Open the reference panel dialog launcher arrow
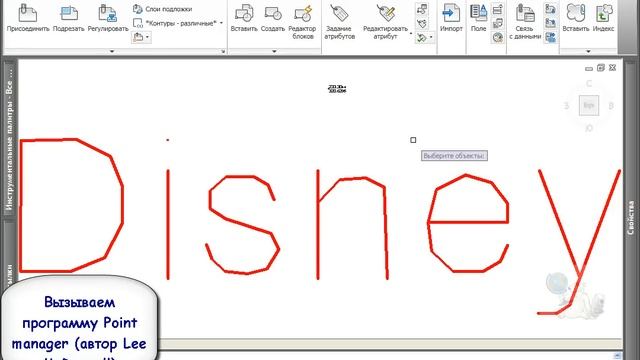 (223, 51)
